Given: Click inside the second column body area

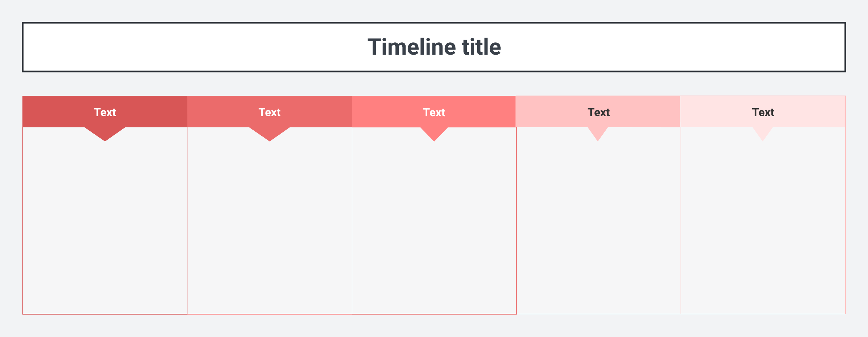Looking at the screenshot, I should click(x=270, y=224).
